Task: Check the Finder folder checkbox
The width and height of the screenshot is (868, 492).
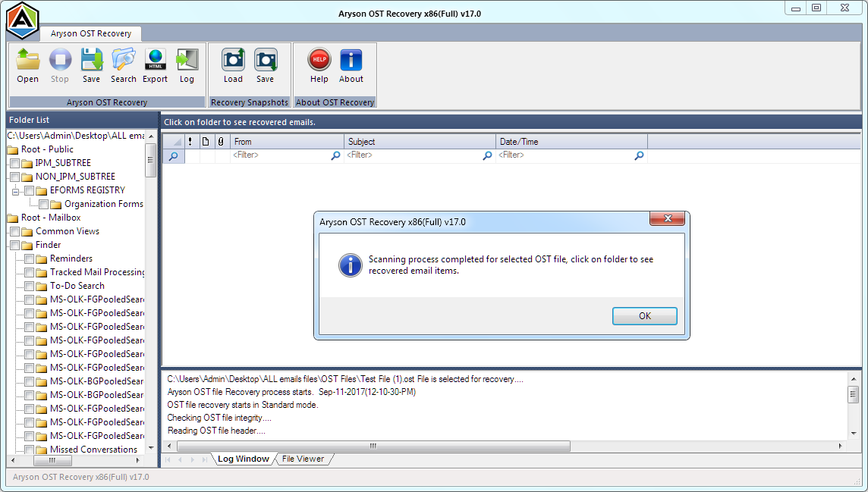Action: pyautogui.click(x=15, y=245)
